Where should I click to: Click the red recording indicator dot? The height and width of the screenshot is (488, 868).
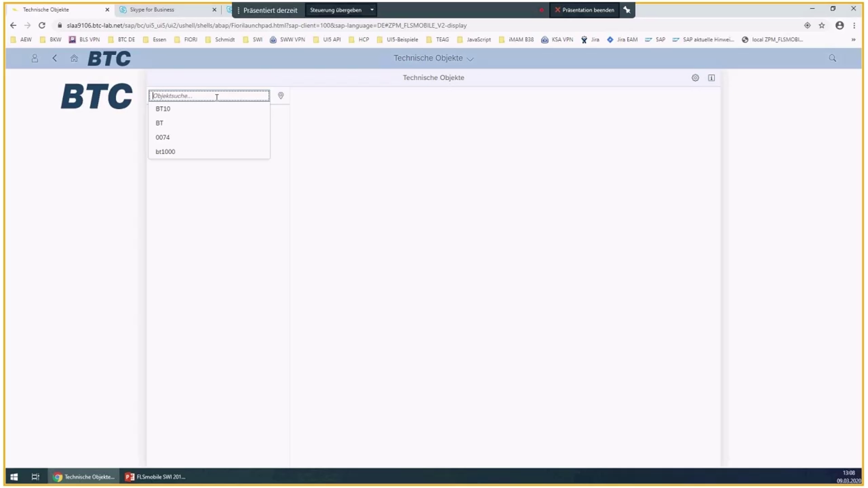pyautogui.click(x=541, y=9)
